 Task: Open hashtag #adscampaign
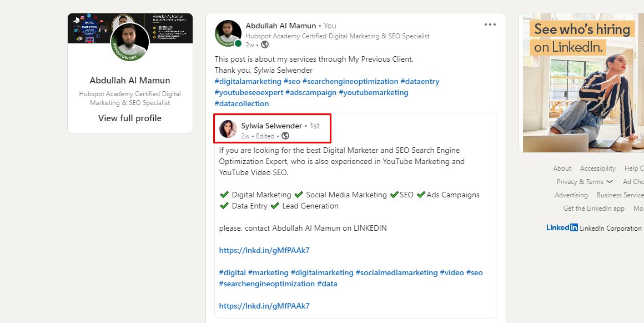(311, 93)
